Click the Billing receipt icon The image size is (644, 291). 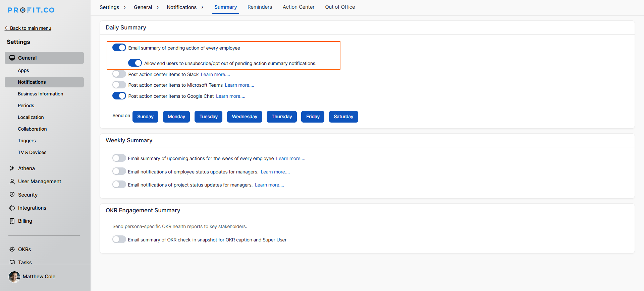[x=12, y=221]
